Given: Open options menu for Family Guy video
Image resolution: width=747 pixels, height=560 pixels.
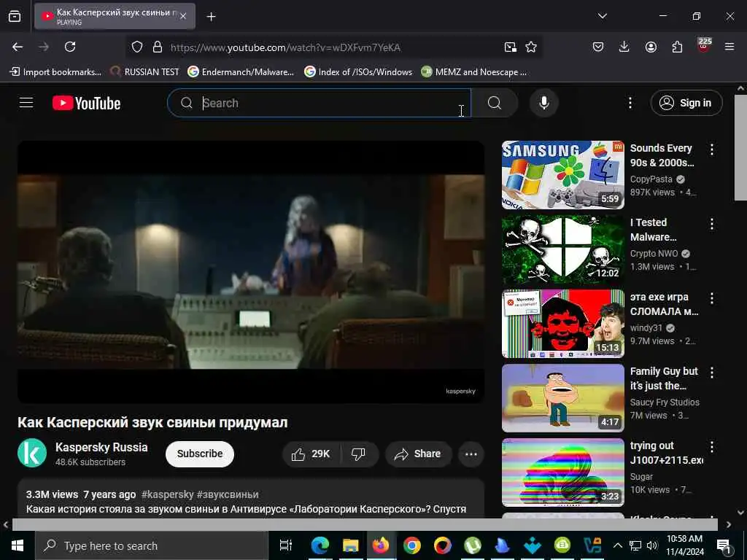Looking at the screenshot, I should coord(712,373).
